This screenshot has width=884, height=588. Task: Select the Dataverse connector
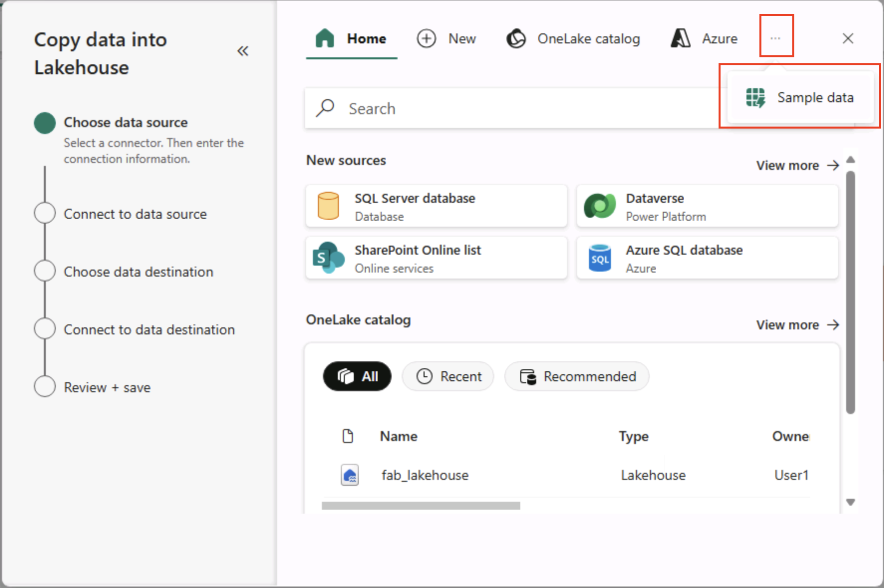coord(707,206)
